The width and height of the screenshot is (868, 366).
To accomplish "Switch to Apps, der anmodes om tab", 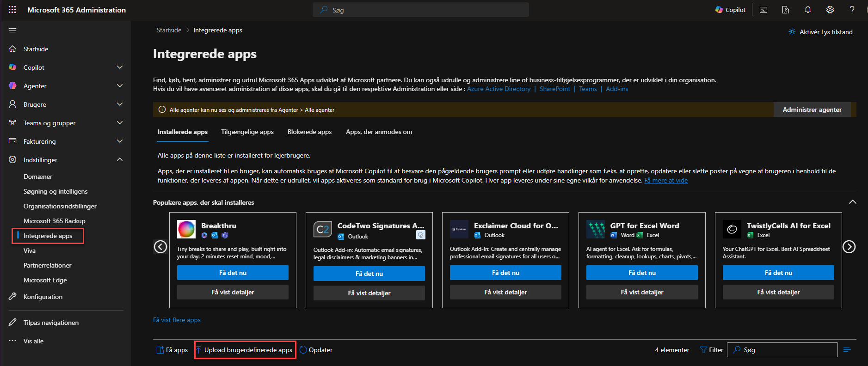I will click(379, 132).
